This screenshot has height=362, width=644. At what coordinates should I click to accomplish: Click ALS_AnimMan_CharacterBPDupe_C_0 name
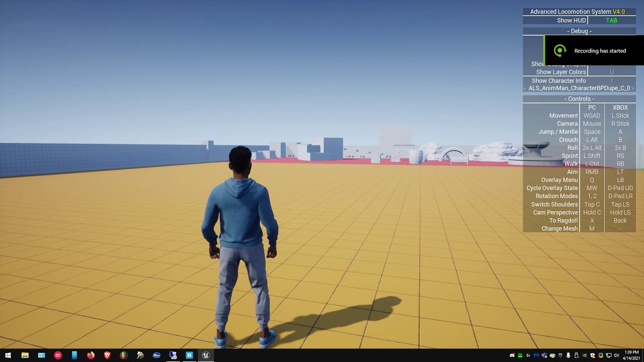(579, 88)
